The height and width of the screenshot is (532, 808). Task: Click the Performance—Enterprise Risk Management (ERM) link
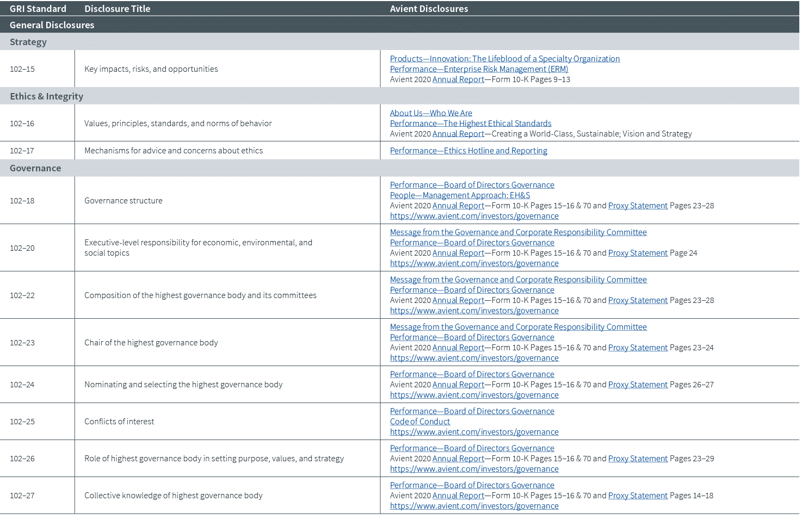click(x=479, y=69)
